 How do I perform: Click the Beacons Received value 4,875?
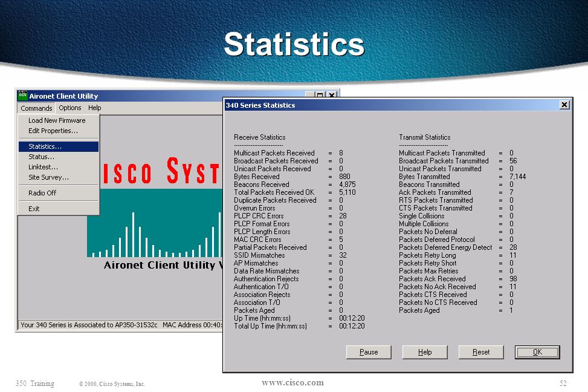pyautogui.click(x=347, y=185)
